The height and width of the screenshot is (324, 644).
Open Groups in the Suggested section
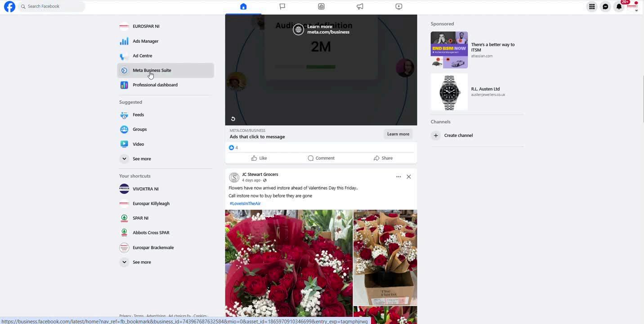(x=165, y=129)
